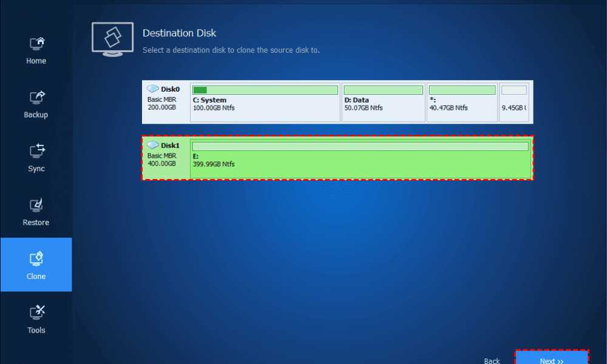Select the 9.45GB unallocated partition
This screenshot has height=364, width=607.
click(514, 102)
